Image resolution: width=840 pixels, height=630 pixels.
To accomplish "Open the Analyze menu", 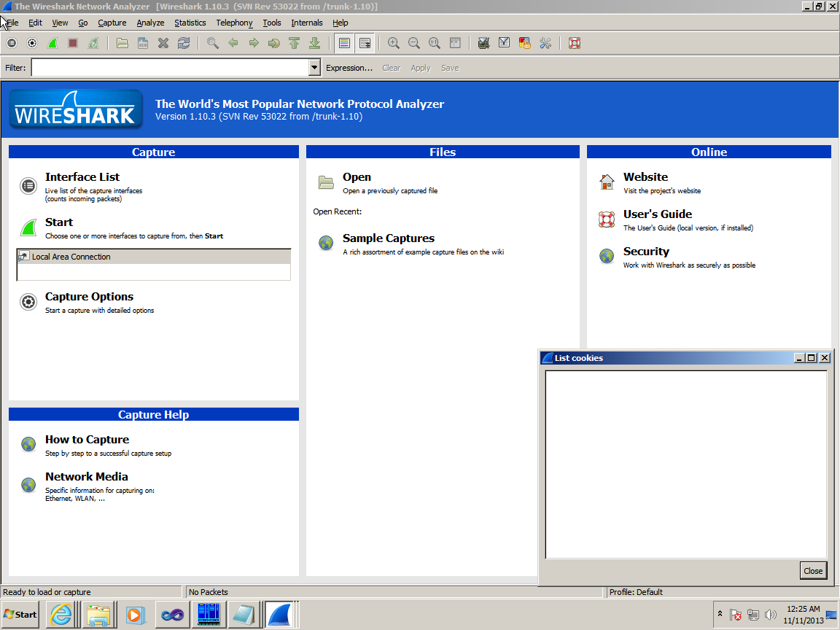I will point(150,23).
